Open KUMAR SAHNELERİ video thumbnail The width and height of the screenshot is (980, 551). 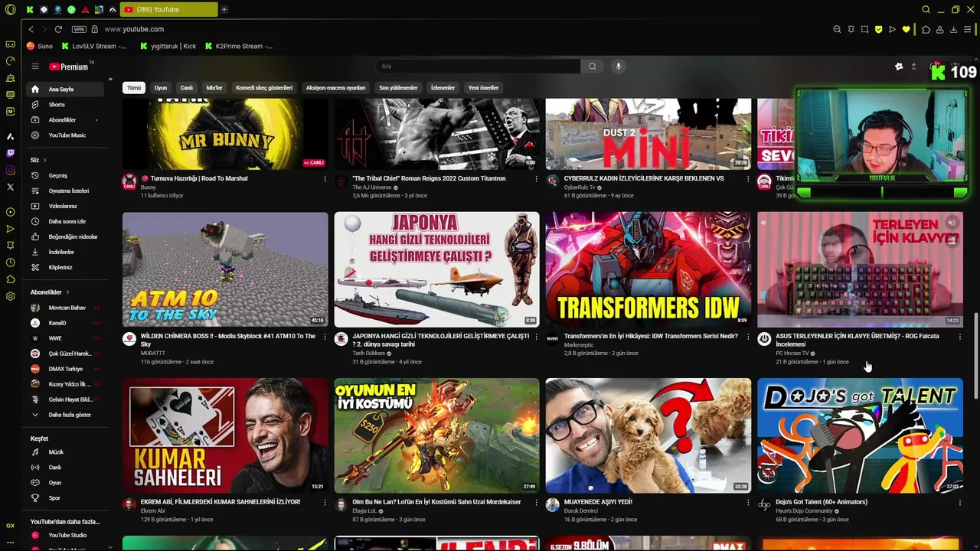(x=225, y=435)
